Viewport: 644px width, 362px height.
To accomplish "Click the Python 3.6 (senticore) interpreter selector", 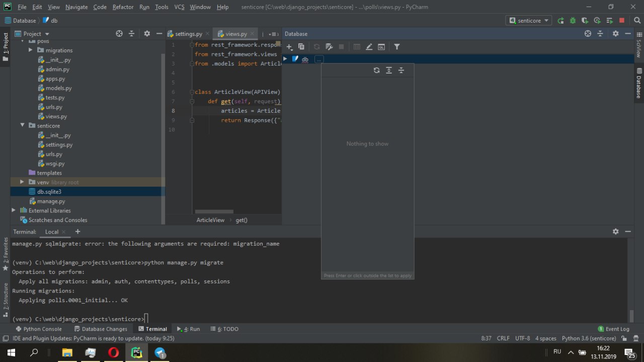I will coord(589,338).
